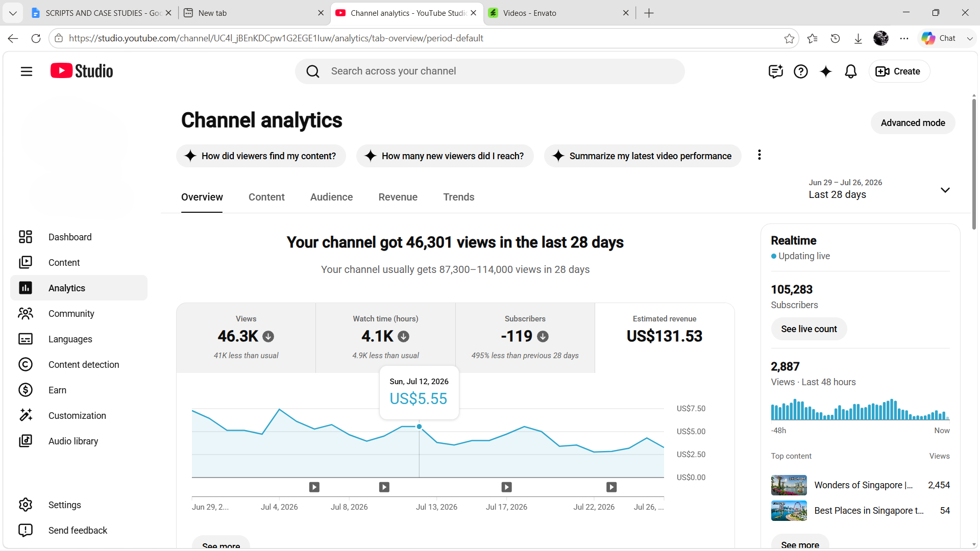Select the Watch time (hours) card
The image size is (980, 551).
385,338
